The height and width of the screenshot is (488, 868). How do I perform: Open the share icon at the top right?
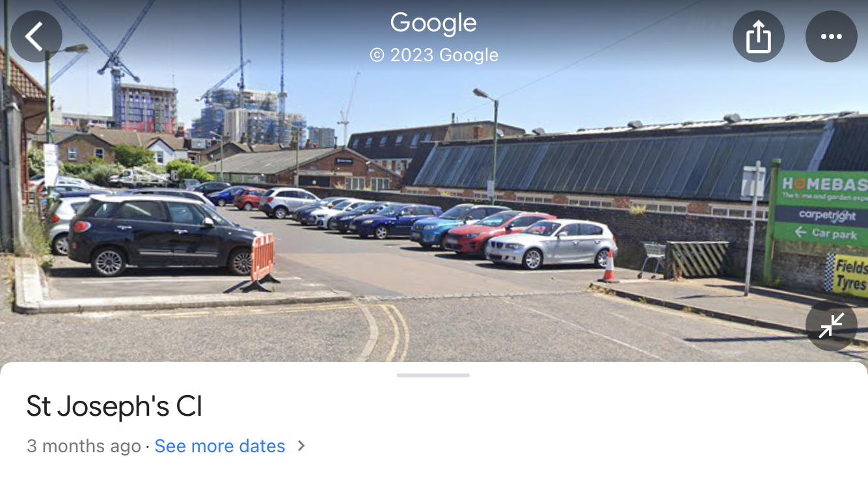(759, 36)
